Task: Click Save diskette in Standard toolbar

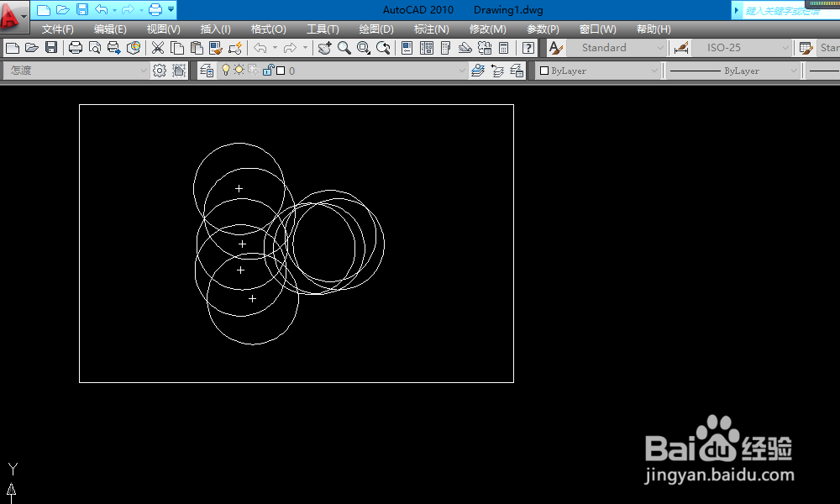Action: (51, 48)
